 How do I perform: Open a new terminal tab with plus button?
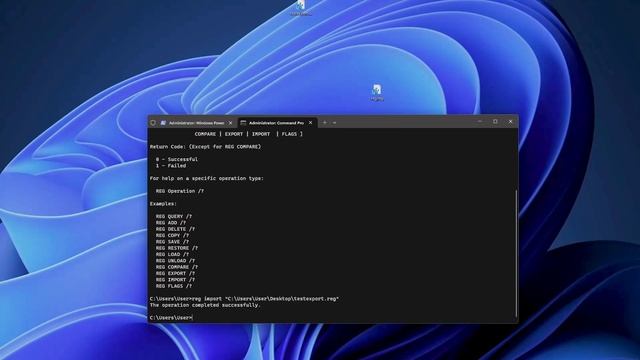coord(325,122)
